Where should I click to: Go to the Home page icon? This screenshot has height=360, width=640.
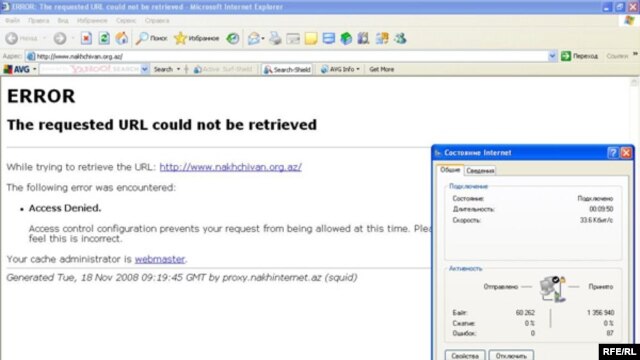(x=122, y=38)
